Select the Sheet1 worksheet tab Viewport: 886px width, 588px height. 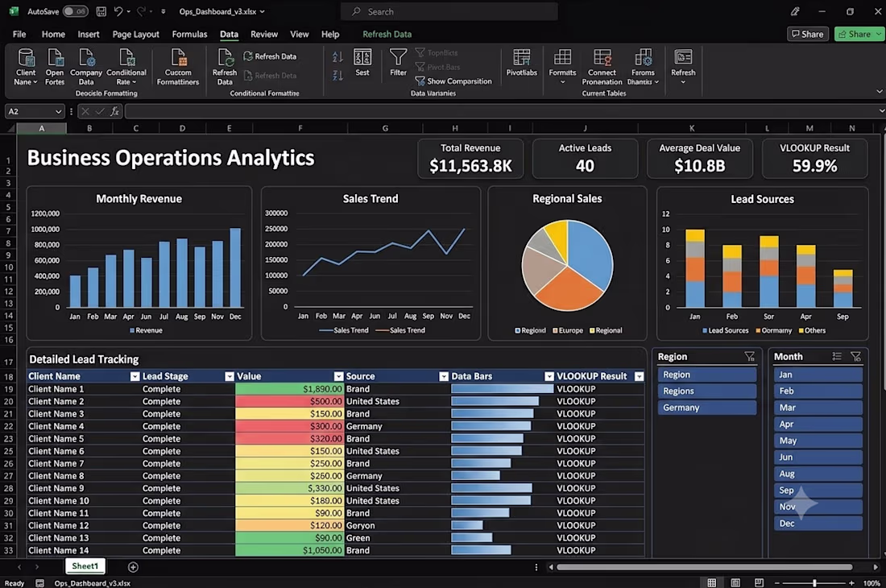tap(85, 566)
